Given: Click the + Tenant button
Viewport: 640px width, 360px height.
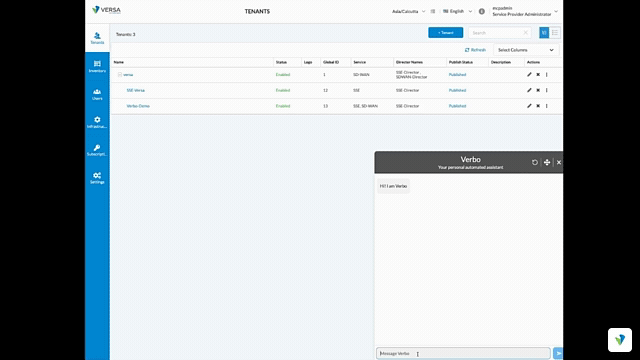Looking at the screenshot, I should click(x=445, y=33).
